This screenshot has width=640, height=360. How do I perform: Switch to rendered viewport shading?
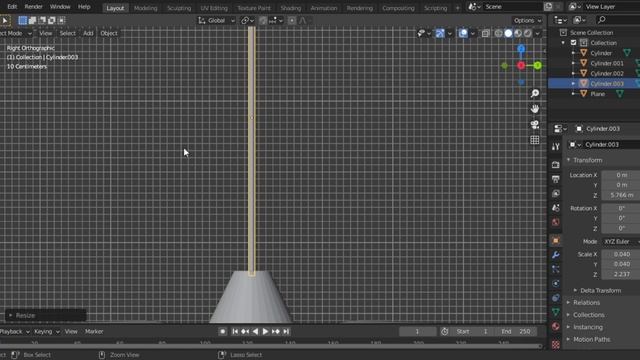point(528,33)
